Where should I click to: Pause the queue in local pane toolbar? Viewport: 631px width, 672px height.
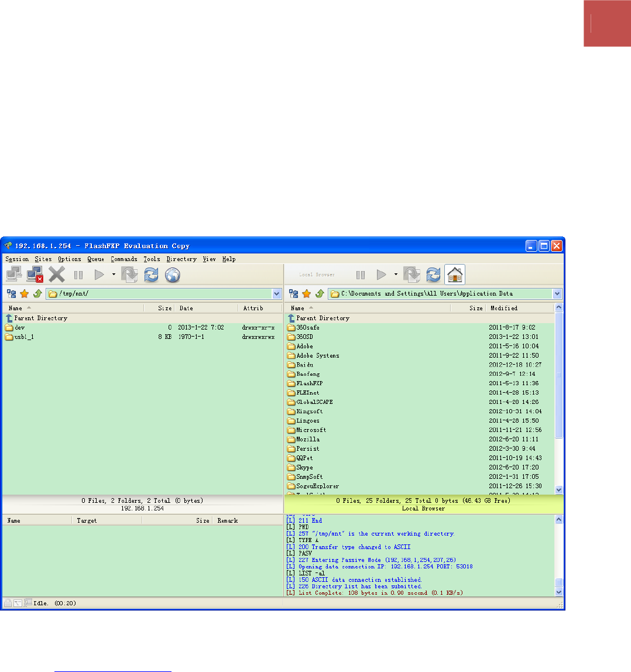coord(361,275)
